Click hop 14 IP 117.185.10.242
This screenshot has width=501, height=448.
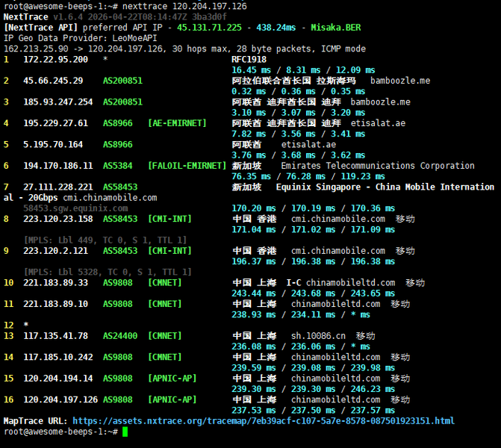pyautogui.click(x=57, y=357)
